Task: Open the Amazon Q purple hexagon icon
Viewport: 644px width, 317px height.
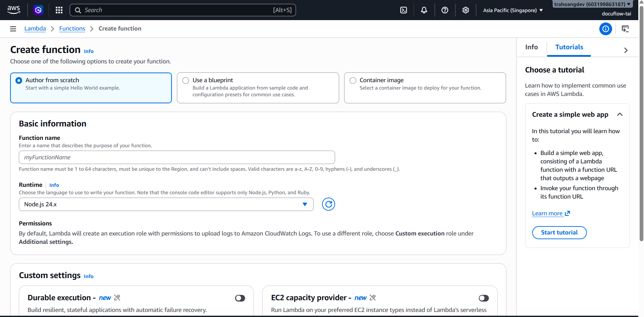Action: 38,10
